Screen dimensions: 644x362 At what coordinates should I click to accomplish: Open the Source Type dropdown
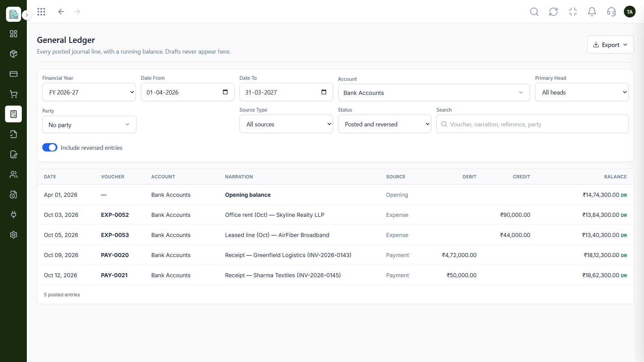click(286, 124)
